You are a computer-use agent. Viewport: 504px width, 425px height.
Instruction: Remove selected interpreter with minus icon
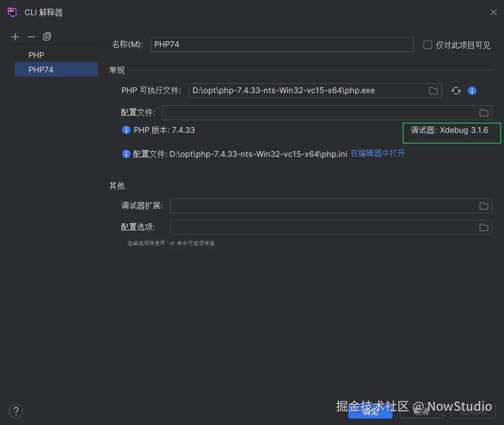[31, 37]
